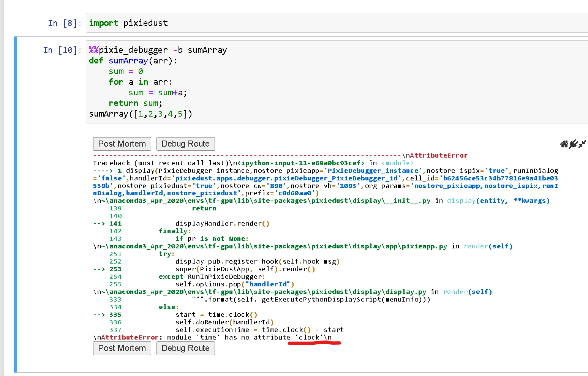
Task: Click the bottom Post Mortem button
Action: pyautogui.click(x=122, y=348)
